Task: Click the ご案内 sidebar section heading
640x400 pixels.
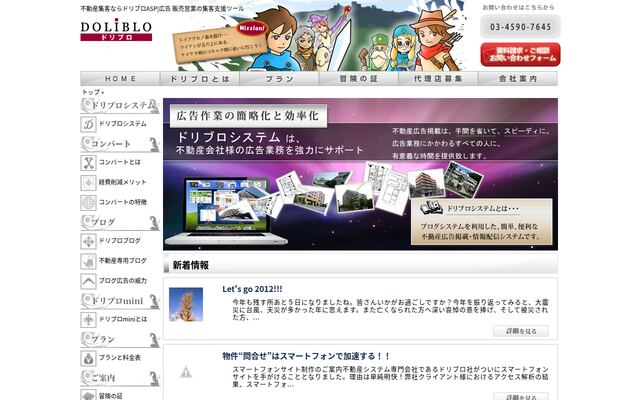Action: point(120,378)
